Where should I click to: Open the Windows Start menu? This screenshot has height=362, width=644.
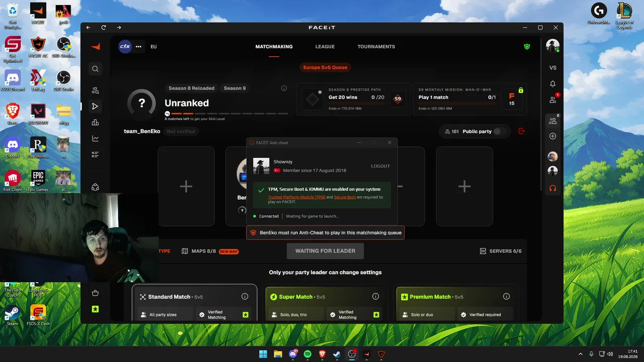(x=263, y=354)
